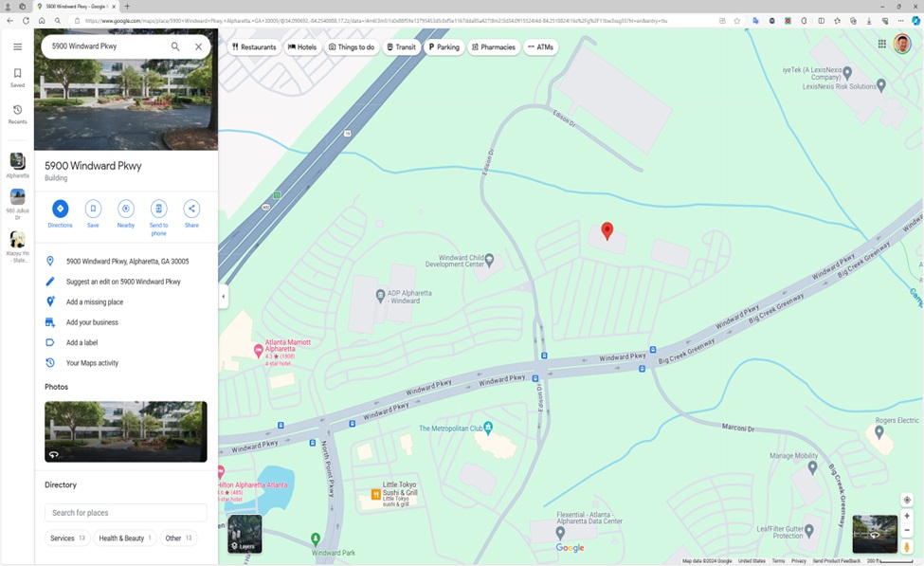This screenshot has height=566, width=924.
Task: Filter map by Parking chip
Action: (x=444, y=47)
